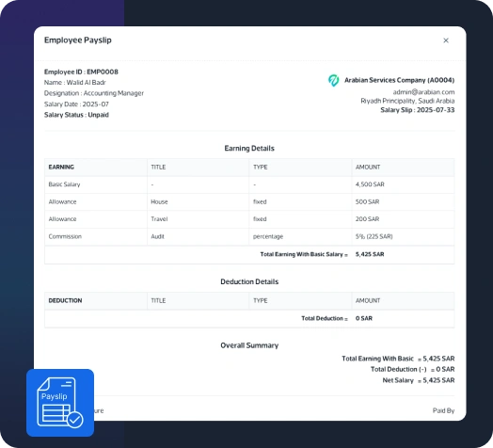The width and height of the screenshot is (493, 448).
Task: Click the EARNING column header
Action: [x=61, y=167]
